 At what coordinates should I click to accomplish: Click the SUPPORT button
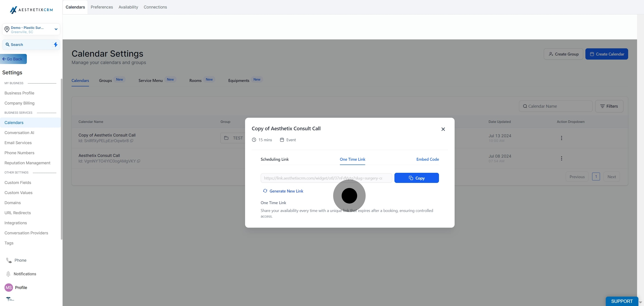pos(622,301)
